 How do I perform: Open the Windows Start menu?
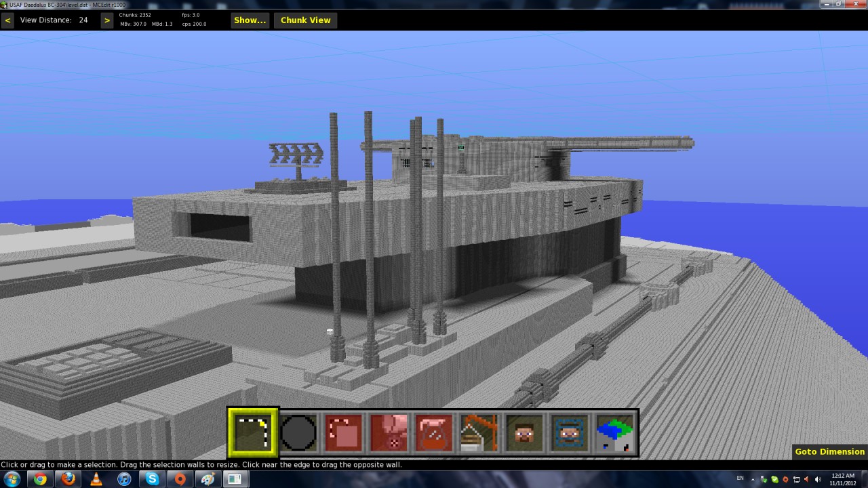(x=12, y=479)
